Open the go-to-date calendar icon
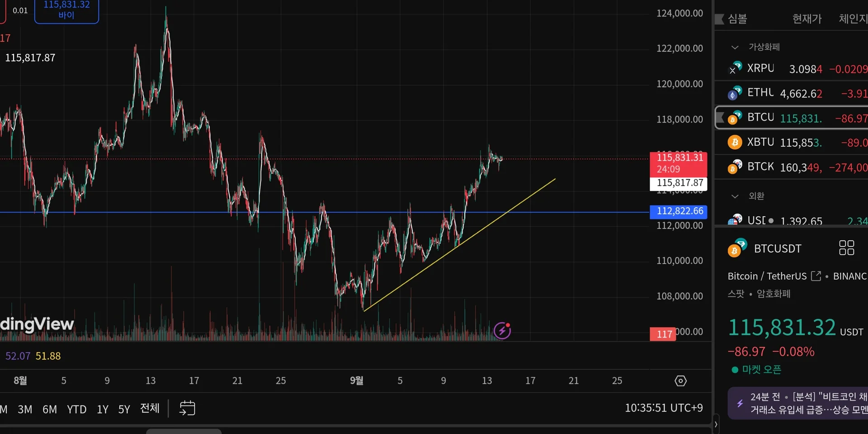The width and height of the screenshot is (868, 434). pyautogui.click(x=187, y=408)
